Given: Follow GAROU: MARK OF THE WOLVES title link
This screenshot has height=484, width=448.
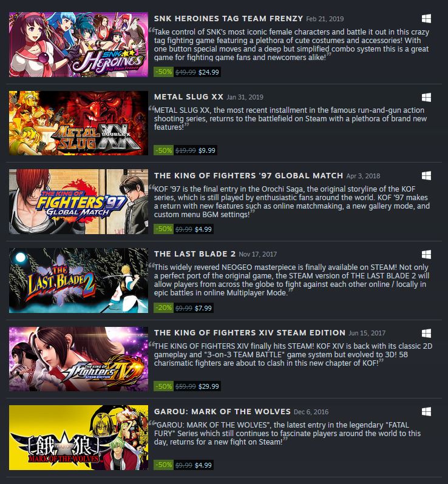Looking at the screenshot, I should tap(222, 411).
